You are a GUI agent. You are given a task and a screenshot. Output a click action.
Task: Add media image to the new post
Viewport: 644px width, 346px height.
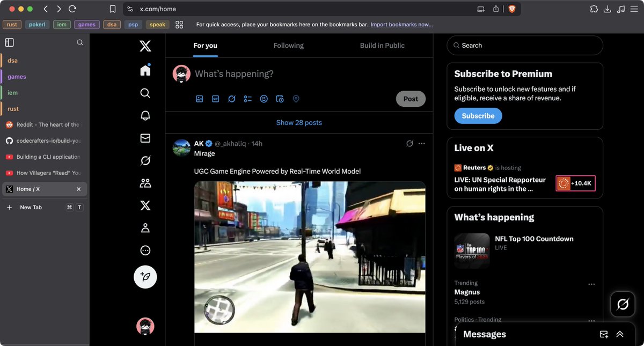tap(199, 99)
